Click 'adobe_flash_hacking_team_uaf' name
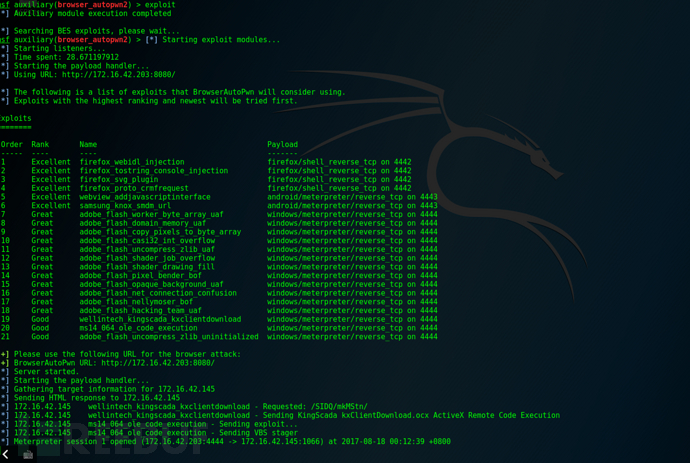 coord(140,310)
